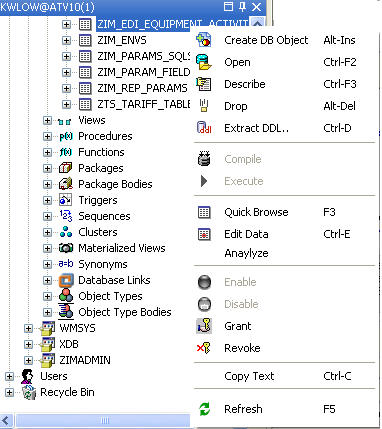This screenshot has width=382, height=429.
Task: Expand the Triggers tree node
Action: 47,200
